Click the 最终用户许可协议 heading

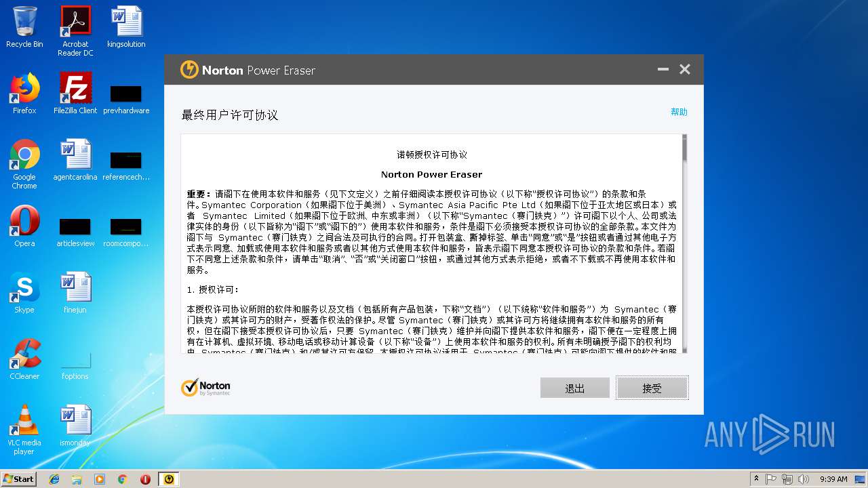tap(230, 115)
